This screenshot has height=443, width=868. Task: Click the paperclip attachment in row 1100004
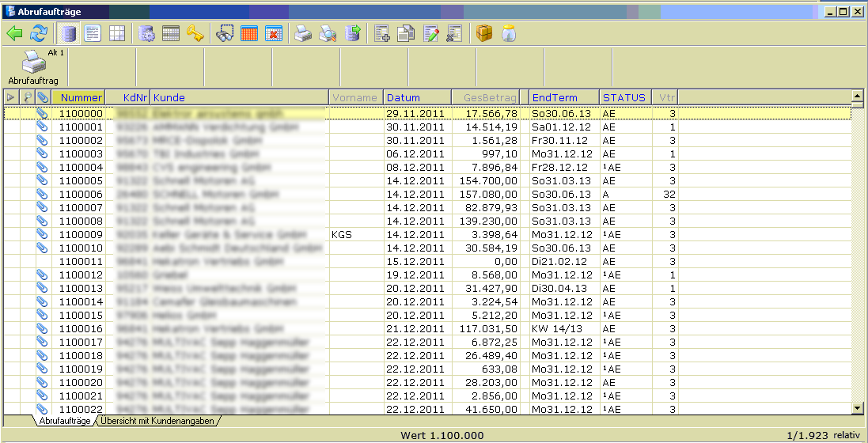[x=43, y=167]
